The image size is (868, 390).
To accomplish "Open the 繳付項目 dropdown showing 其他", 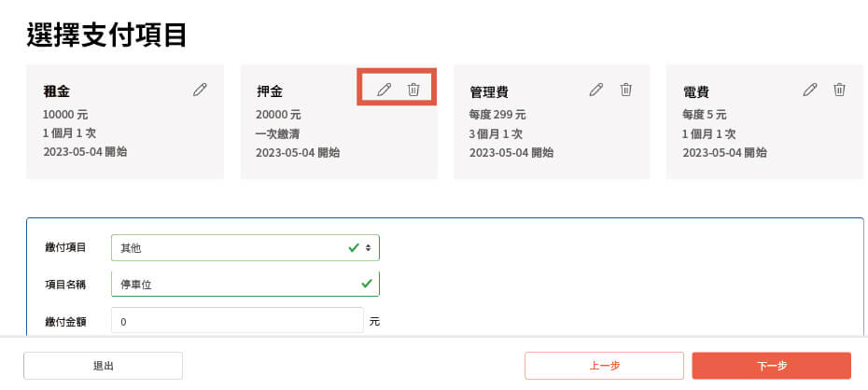I will (x=245, y=248).
